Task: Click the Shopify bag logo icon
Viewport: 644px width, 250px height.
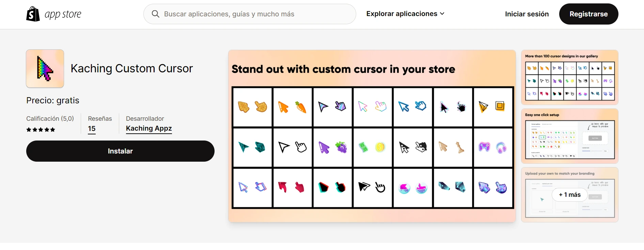Action: point(33,14)
